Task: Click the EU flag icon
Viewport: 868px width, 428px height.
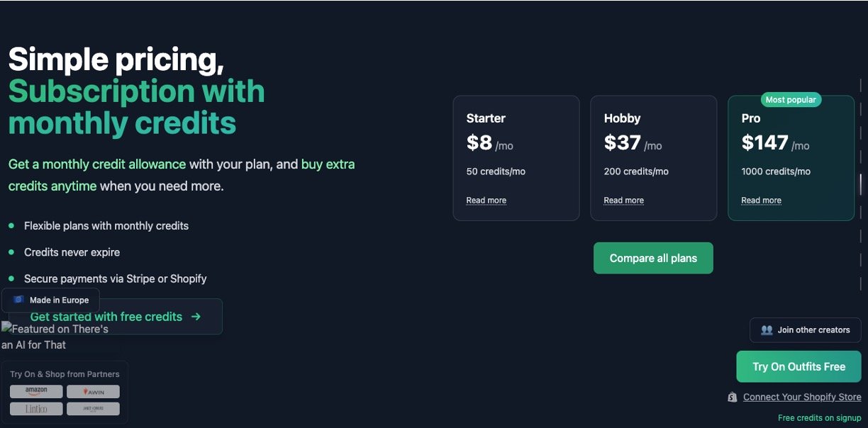Action: pos(18,300)
